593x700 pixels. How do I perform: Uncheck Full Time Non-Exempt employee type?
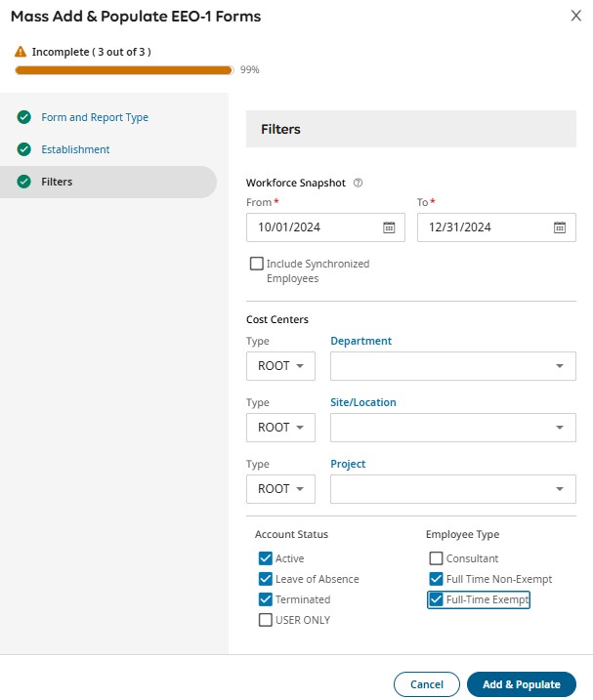click(x=436, y=579)
